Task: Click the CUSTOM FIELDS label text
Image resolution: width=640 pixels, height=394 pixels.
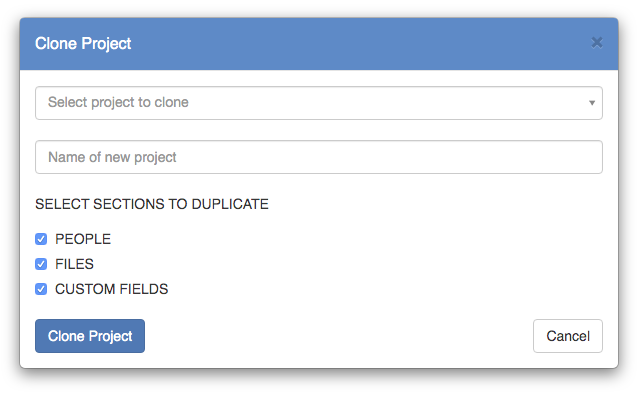Action: pyautogui.click(x=111, y=289)
